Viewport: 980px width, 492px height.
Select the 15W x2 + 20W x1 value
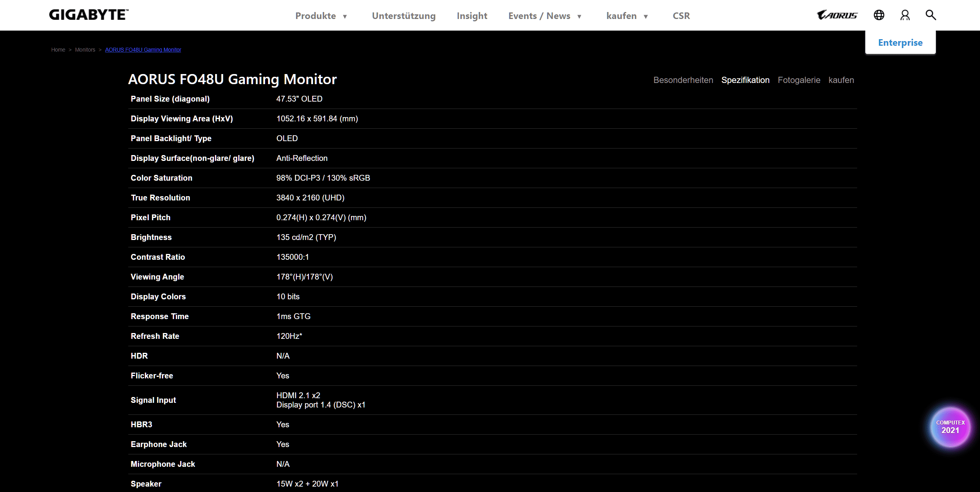tap(307, 484)
